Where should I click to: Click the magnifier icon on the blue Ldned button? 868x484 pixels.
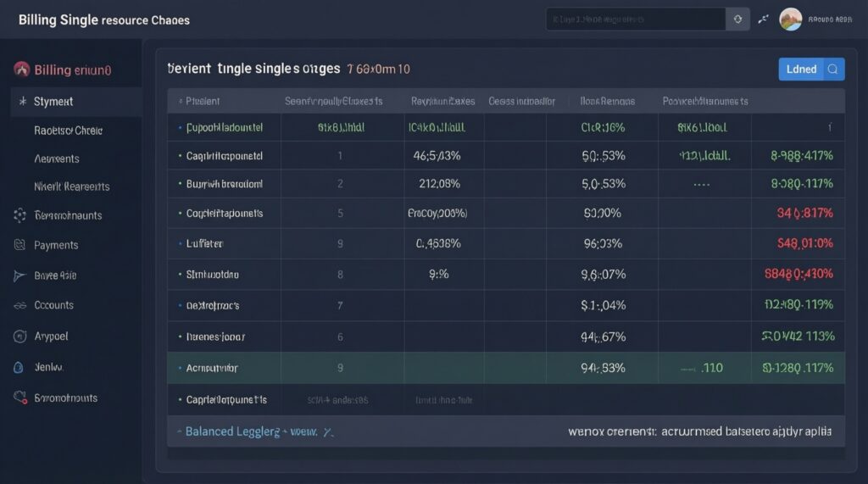coord(832,70)
